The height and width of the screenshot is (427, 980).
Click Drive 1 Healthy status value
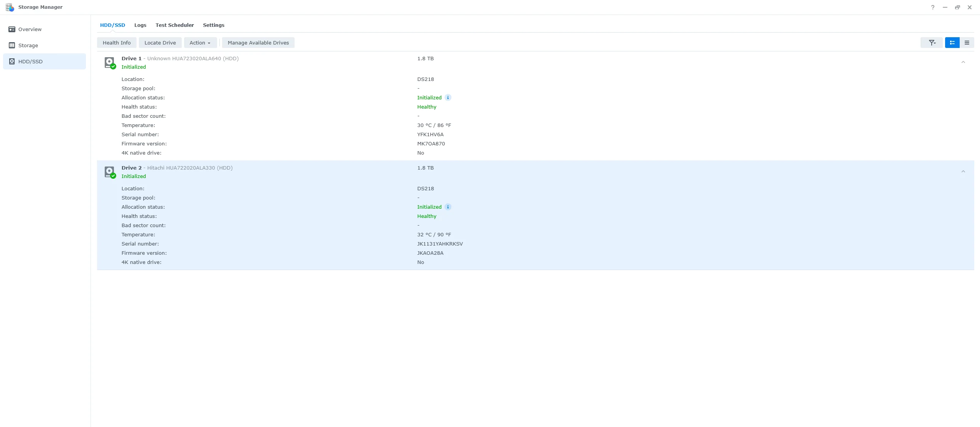[427, 107]
